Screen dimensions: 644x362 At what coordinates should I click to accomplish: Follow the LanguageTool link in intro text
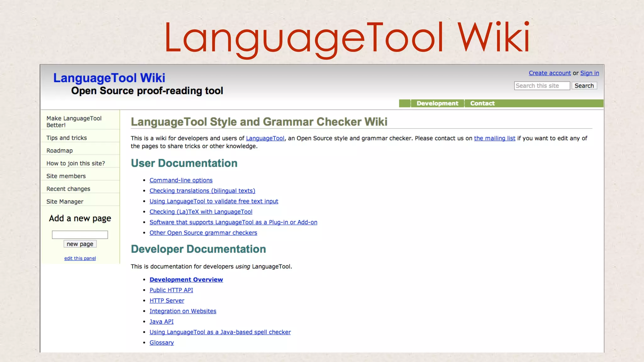point(265,138)
